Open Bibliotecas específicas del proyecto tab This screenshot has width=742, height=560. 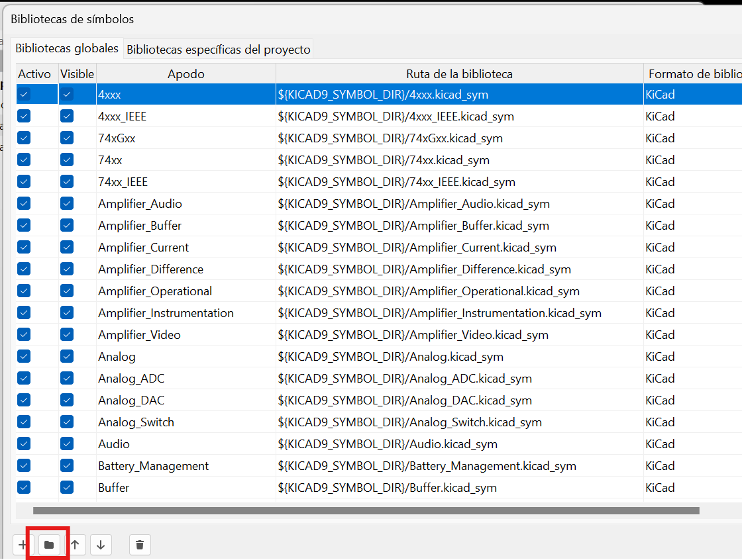pyautogui.click(x=219, y=49)
